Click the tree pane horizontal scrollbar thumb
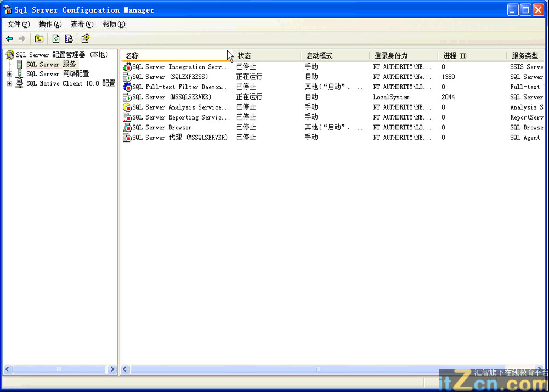This screenshot has width=549, height=392. click(59, 370)
